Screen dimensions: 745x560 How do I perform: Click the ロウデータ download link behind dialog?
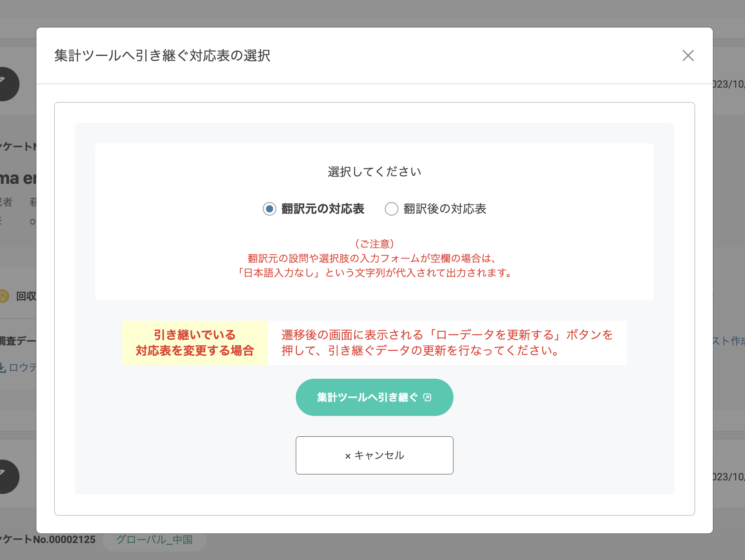pyautogui.click(x=18, y=367)
